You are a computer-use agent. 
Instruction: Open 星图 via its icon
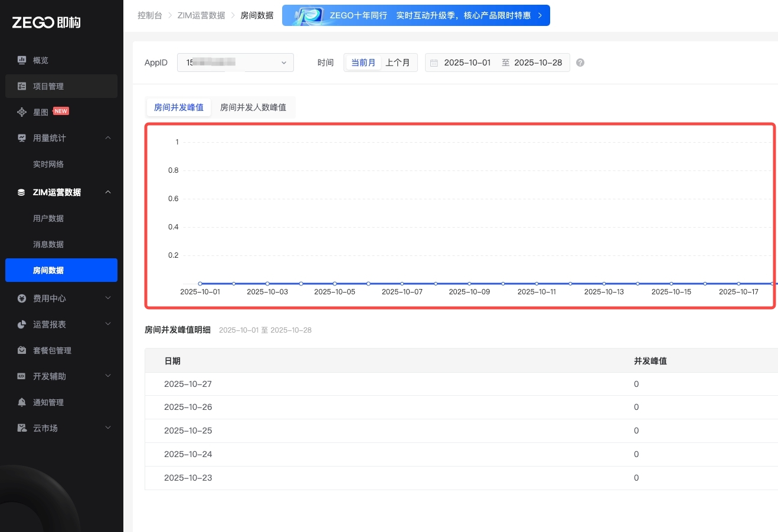[22, 112]
